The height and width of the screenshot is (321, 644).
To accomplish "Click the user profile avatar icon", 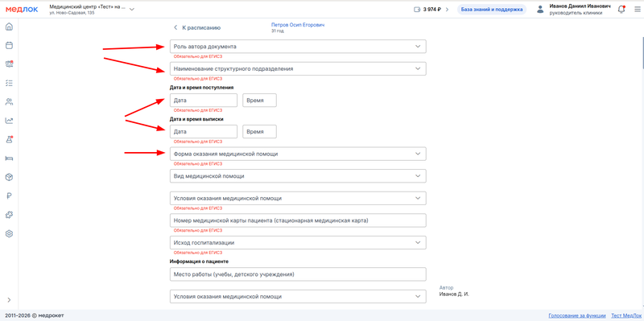I will pos(540,10).
